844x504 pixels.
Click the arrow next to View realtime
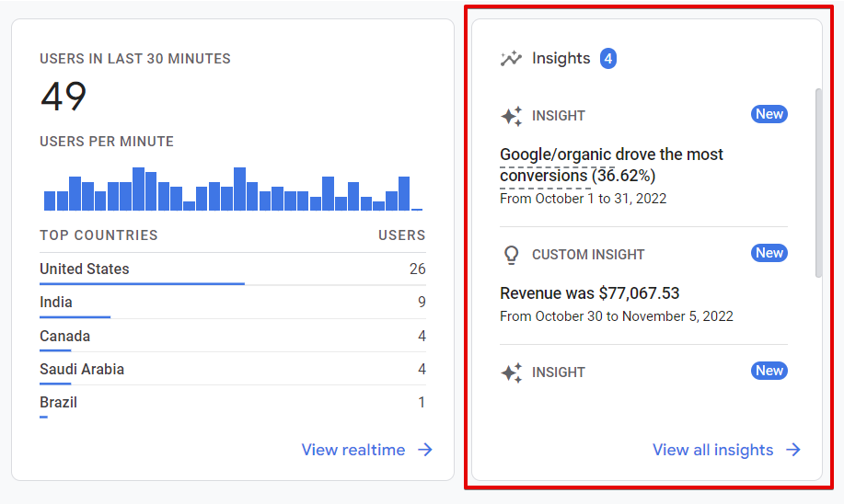click(425, 450)
